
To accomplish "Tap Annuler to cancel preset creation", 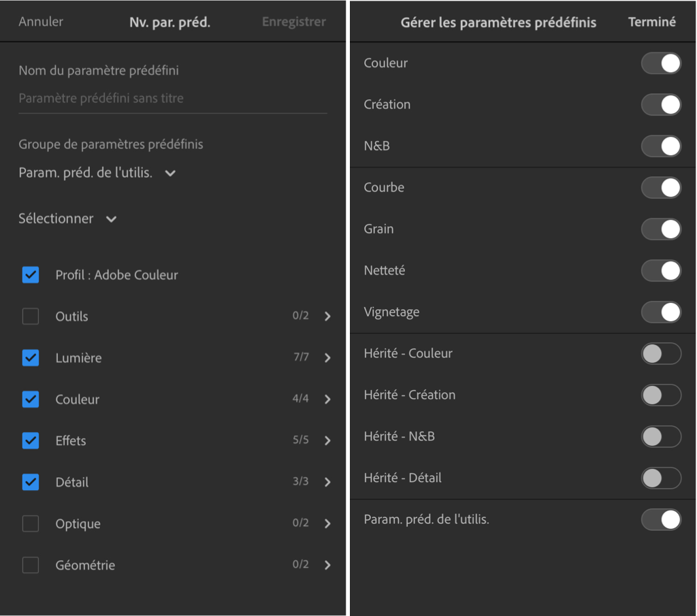I will click(41, 21).
